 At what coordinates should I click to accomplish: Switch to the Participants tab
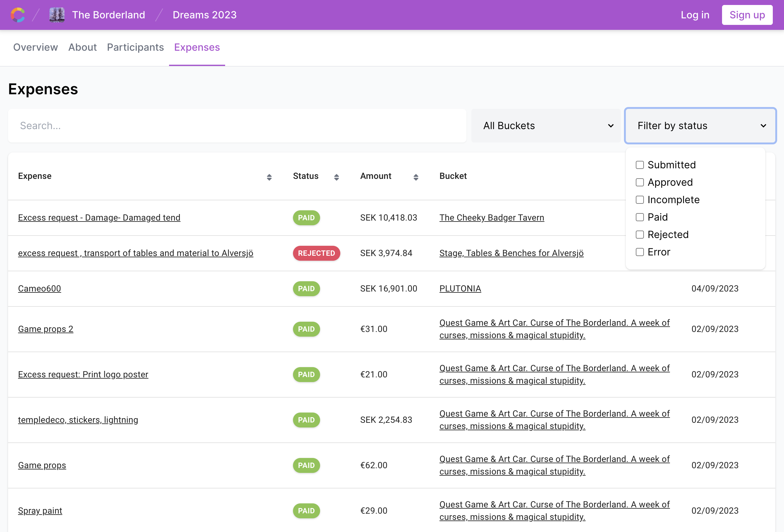pyautogui.click(x=135, y=47)
